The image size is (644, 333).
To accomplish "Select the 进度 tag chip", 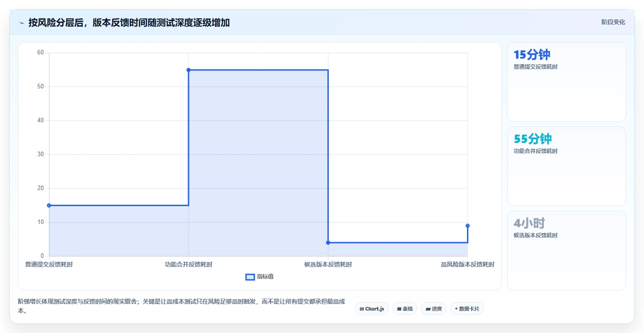I will click(434, 309).
